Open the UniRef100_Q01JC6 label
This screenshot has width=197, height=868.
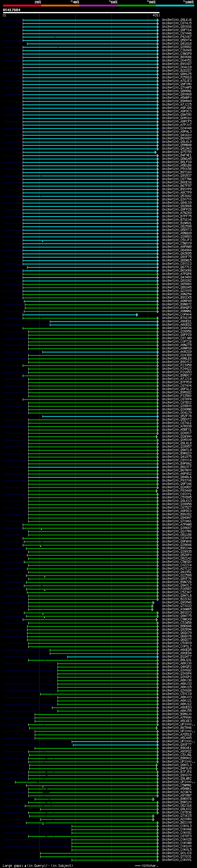177,853
